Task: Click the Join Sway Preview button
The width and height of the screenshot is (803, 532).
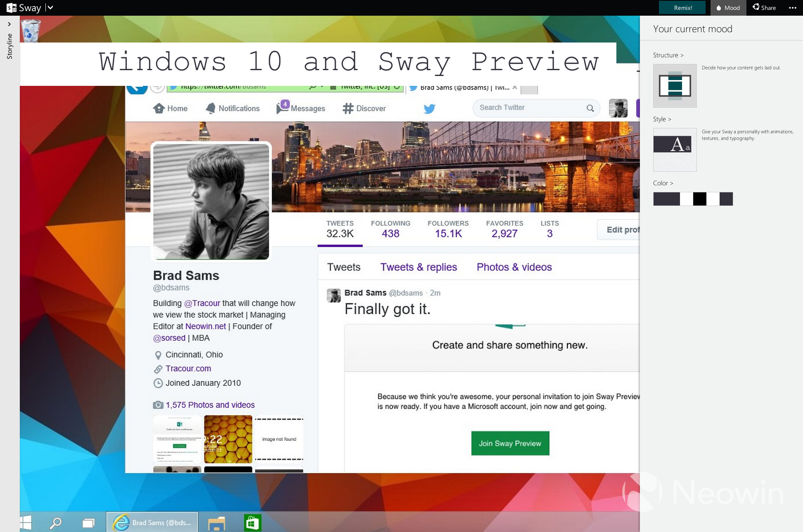Action: [510, 443]
